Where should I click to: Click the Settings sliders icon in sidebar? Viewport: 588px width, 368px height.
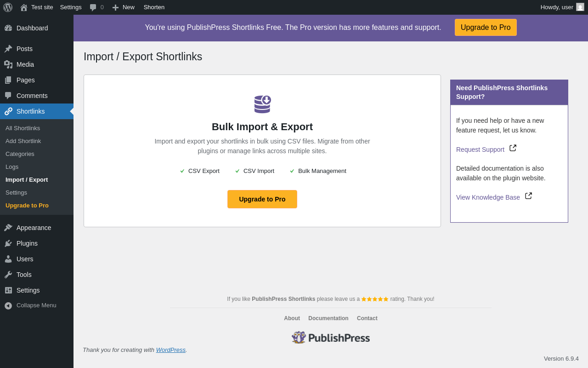(8, 290)
